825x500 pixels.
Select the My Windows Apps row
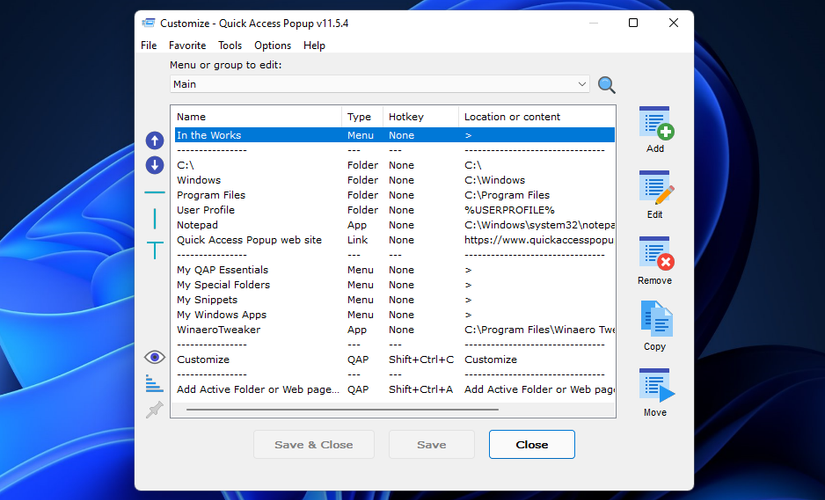[x=395, y=315]
